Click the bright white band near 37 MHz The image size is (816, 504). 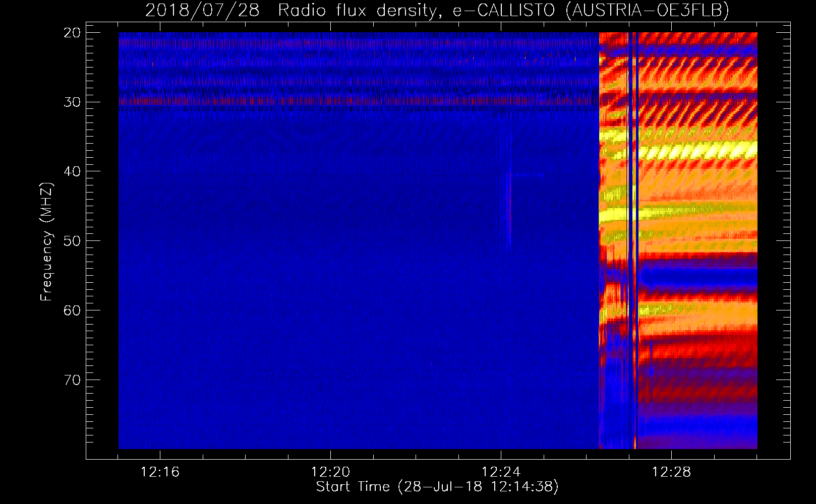[698, 150]
